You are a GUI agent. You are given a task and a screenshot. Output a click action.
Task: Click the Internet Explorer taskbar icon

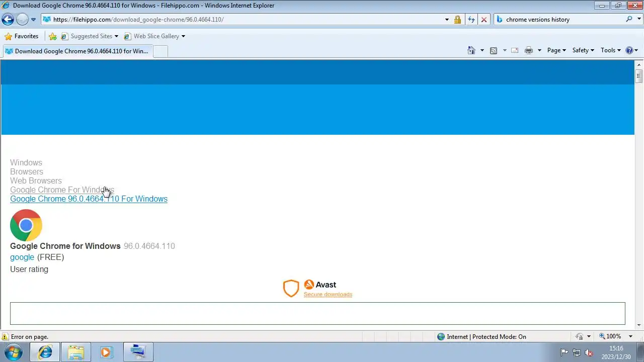pos(45,352)
